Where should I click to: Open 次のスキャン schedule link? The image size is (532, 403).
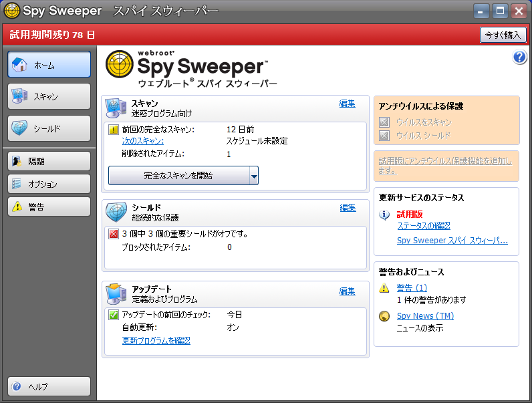(x=143, y=141)
